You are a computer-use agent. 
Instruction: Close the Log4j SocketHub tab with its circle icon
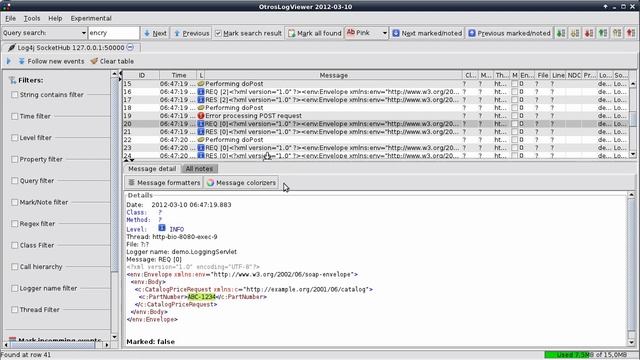point(130,47)
